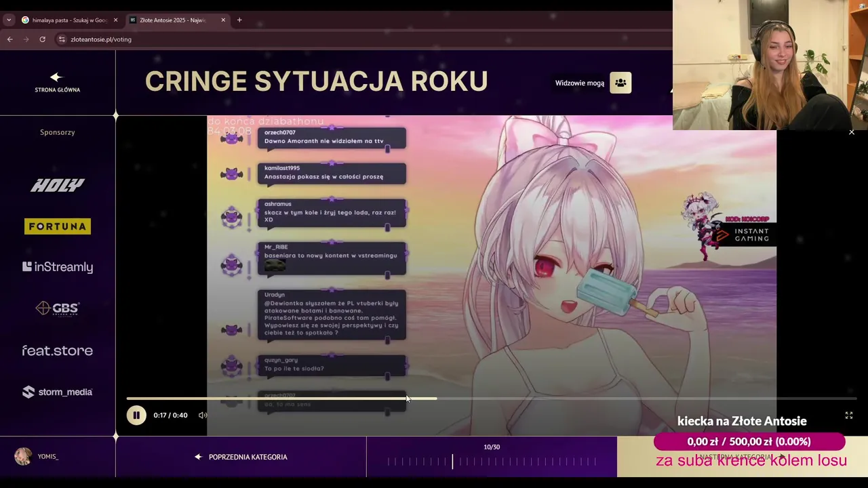Click the small chibi mascot above Instant Gaming
This screenshot has height=488, width=868.
click(x=703, y=226)
